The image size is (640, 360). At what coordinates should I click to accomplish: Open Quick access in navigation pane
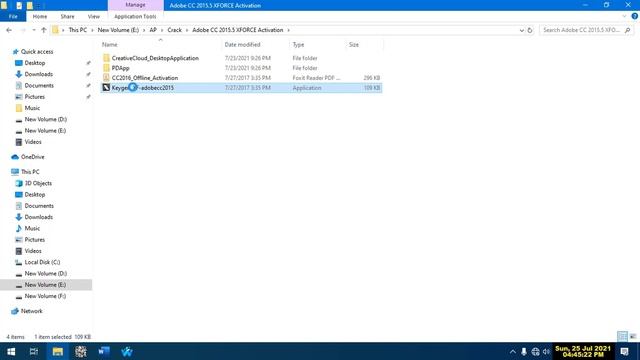(x=37, y=52)
